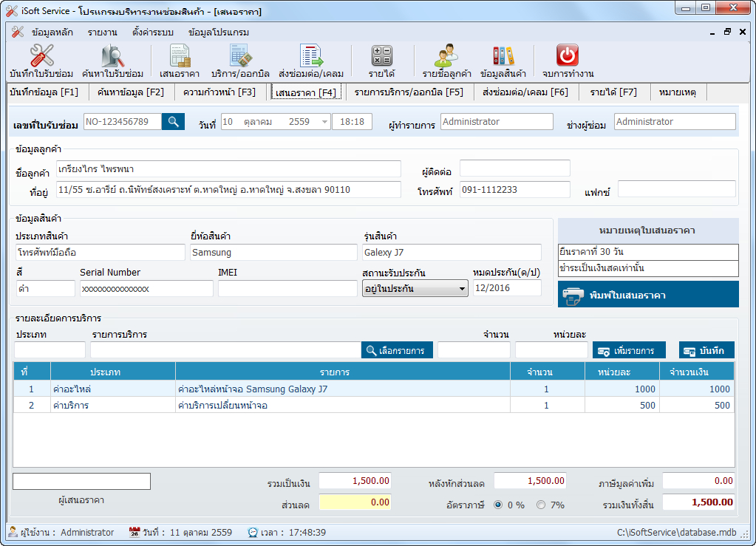Click the รุ่นสินค้า field showing Galaxy J7

452,252
